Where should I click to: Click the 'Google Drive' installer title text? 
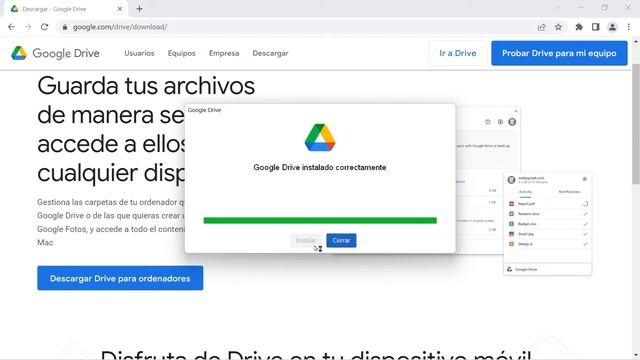(204, 110)
